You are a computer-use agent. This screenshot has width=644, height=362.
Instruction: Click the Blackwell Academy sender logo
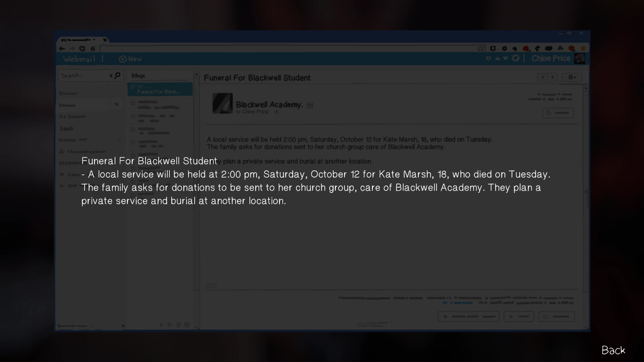[x=222, y=103]
